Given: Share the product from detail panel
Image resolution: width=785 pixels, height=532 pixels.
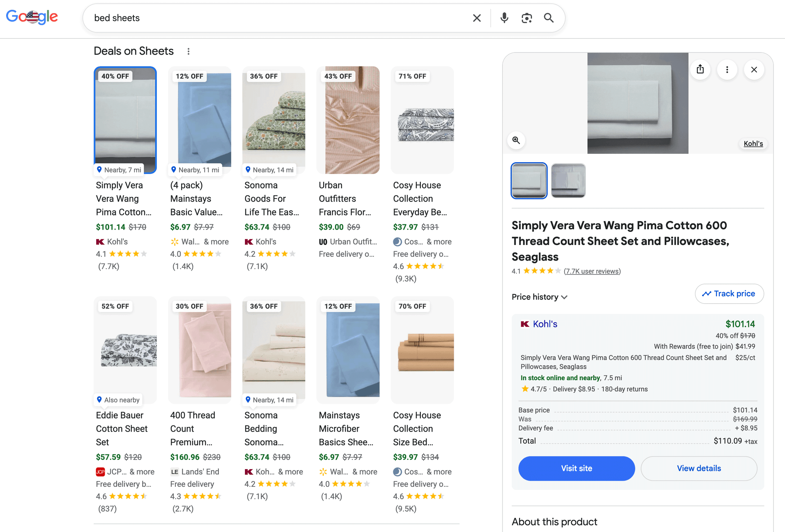Looking at the screenshot, I should [700, 69].
